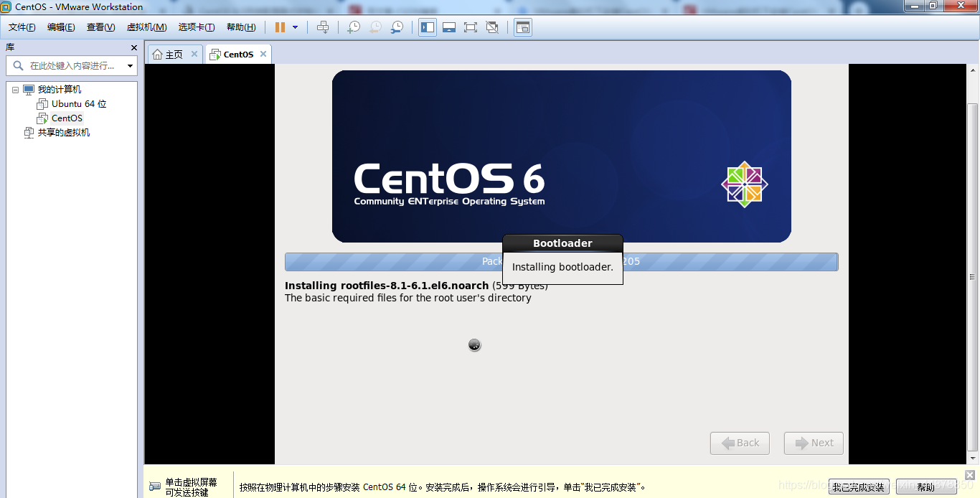Click the package installation progress bar
The image size is (980, 498).
561,262
